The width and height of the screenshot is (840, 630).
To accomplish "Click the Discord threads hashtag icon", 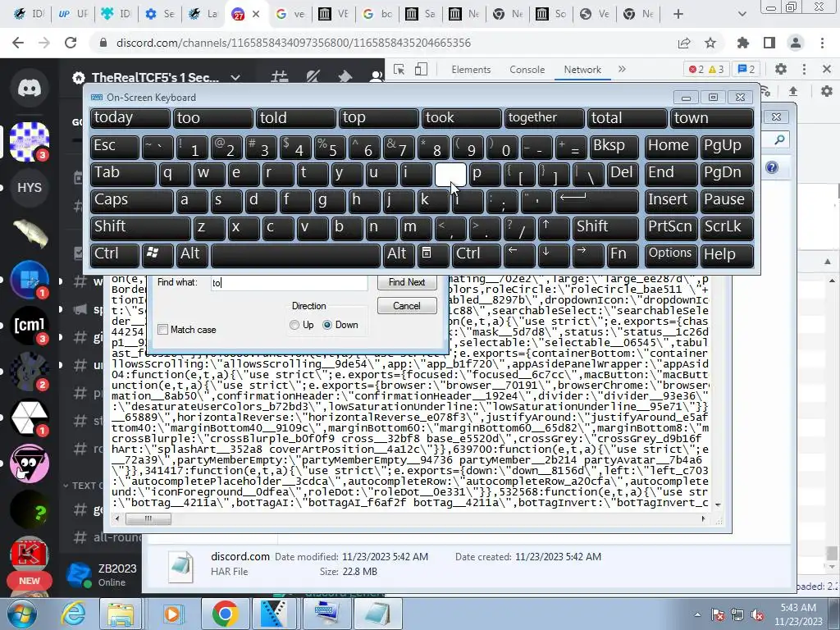I will [x=279, y=78].
